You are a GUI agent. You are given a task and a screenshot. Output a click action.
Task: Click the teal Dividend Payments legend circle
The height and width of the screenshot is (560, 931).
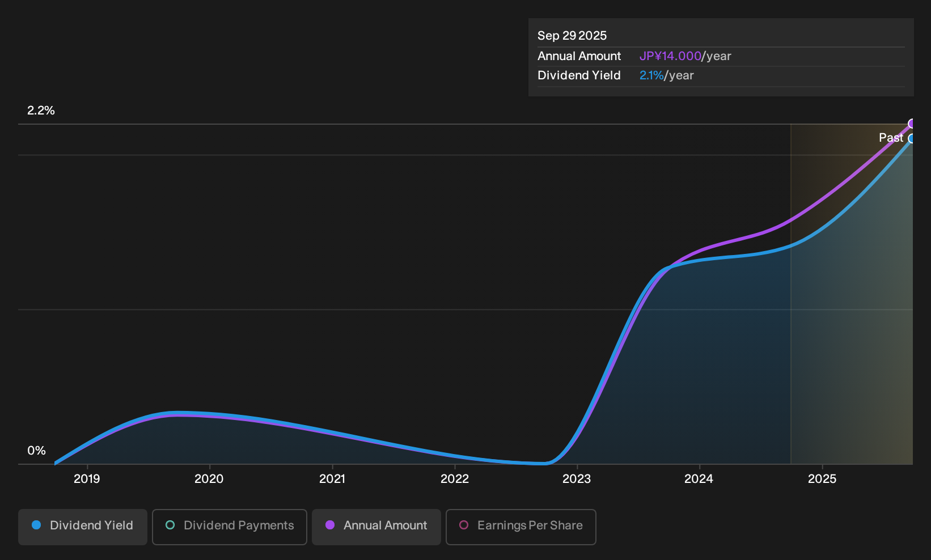[x=170, y=525]
